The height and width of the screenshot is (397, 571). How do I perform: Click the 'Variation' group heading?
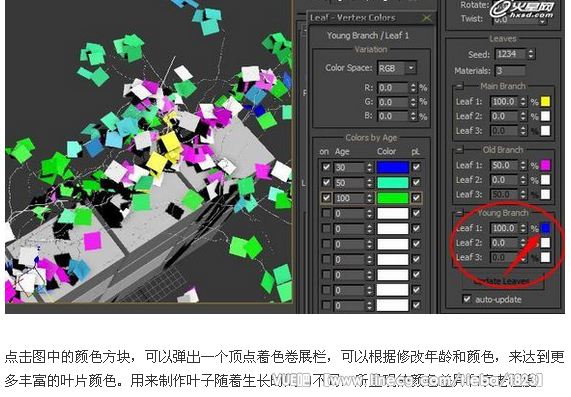point(371,50)
